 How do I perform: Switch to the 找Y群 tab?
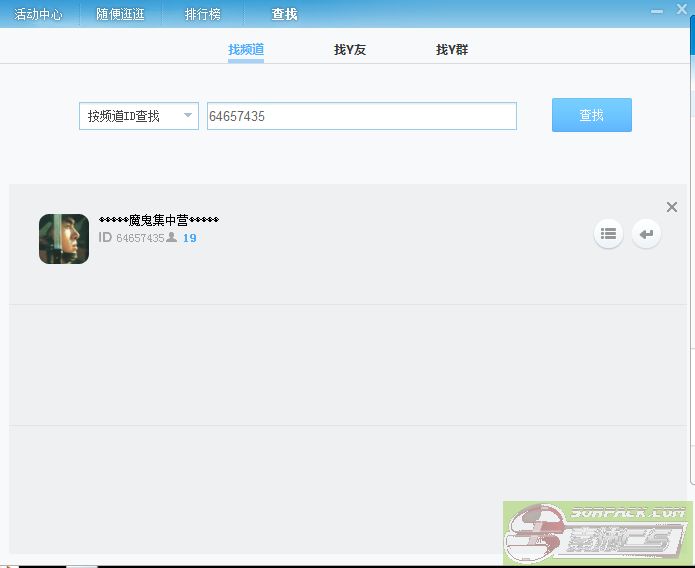(x=452, y=49)
